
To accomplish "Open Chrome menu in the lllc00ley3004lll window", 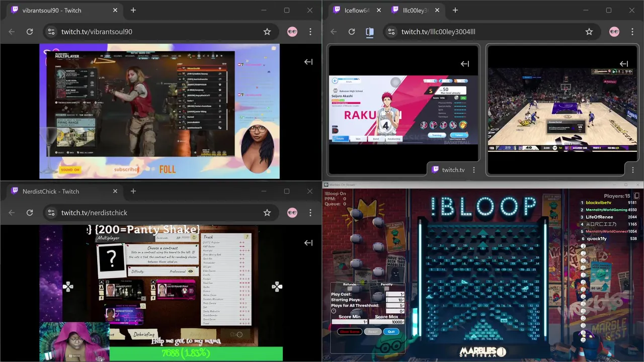I will [x=632, y=32].
